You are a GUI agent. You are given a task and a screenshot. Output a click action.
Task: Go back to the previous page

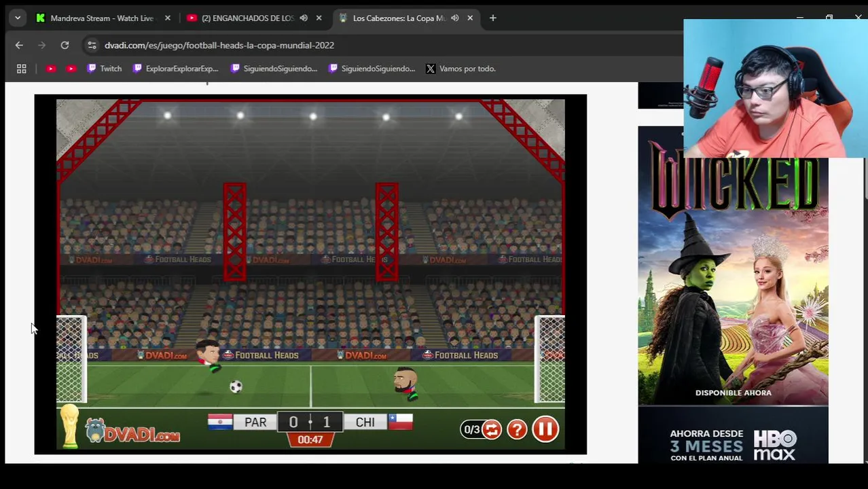point(19,46)
